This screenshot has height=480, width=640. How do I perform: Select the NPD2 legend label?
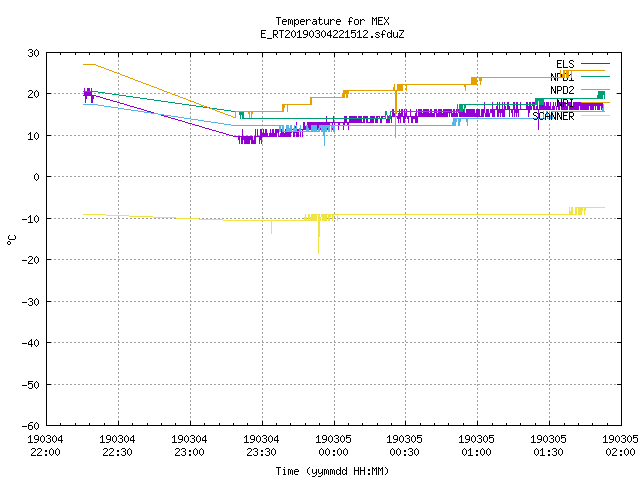562,90
